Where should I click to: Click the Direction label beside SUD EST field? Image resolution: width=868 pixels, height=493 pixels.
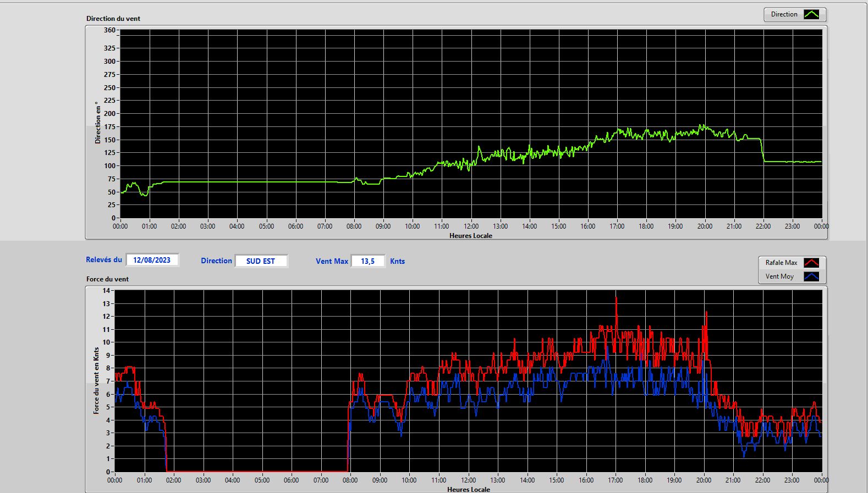tap(216, 261)
